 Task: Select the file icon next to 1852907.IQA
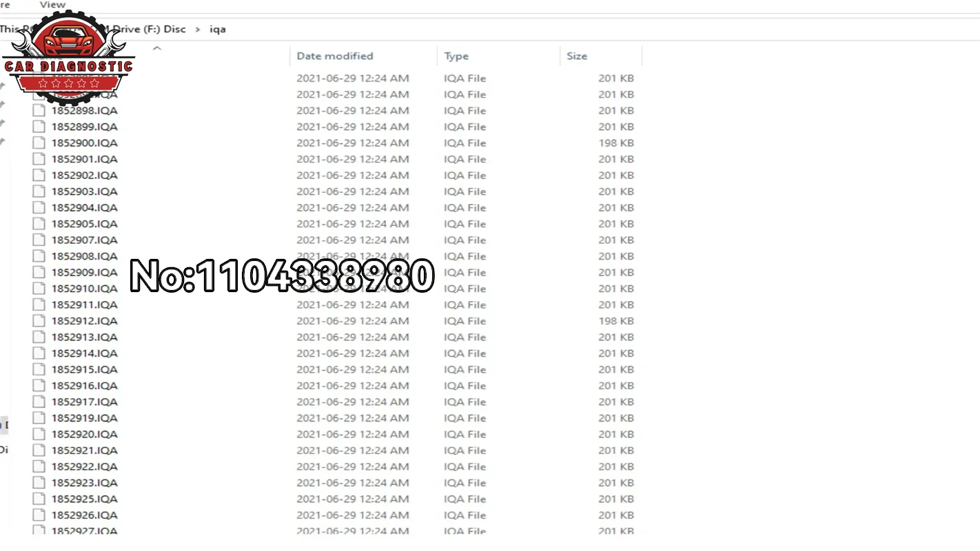point(39,240)
